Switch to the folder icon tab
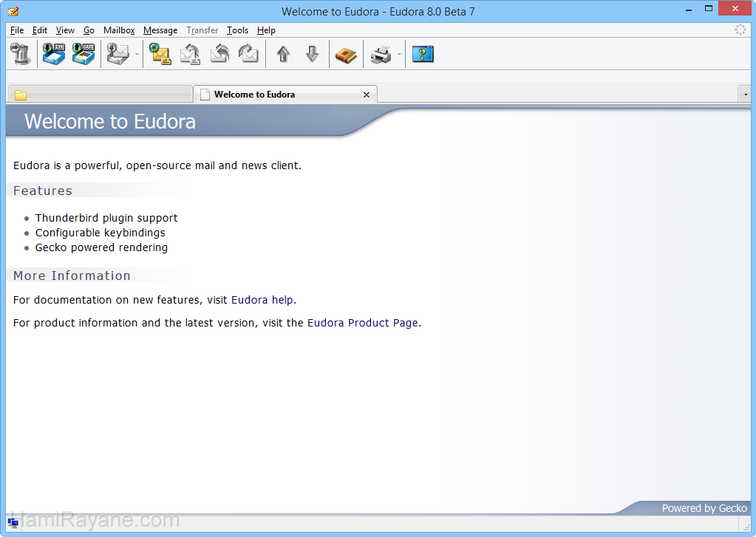This screenshot has height=537, width=756. pyautogui.click(x=100, y=95)
